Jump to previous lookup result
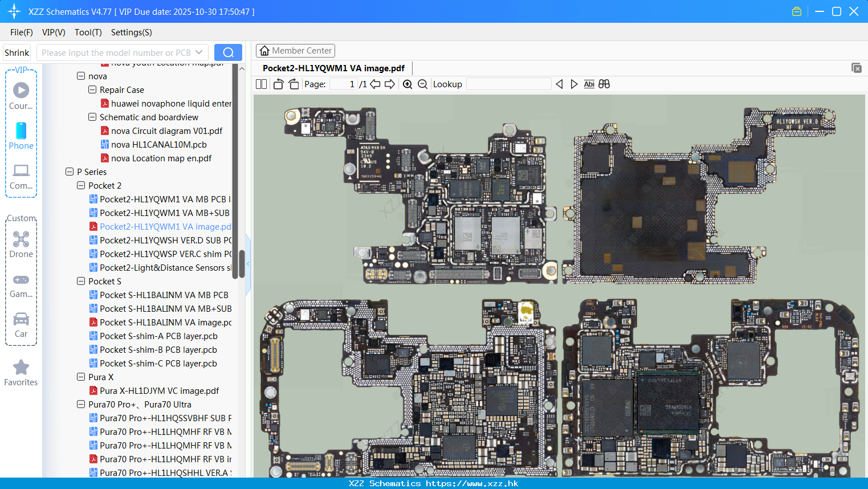 pyautogui.click(x=559, y=84)
